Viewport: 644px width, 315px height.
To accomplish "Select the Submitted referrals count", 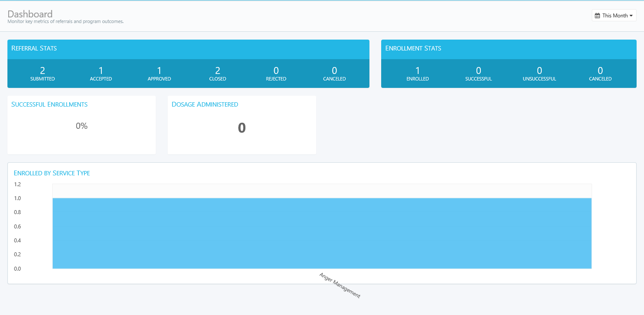I will [x=43, y=73].
